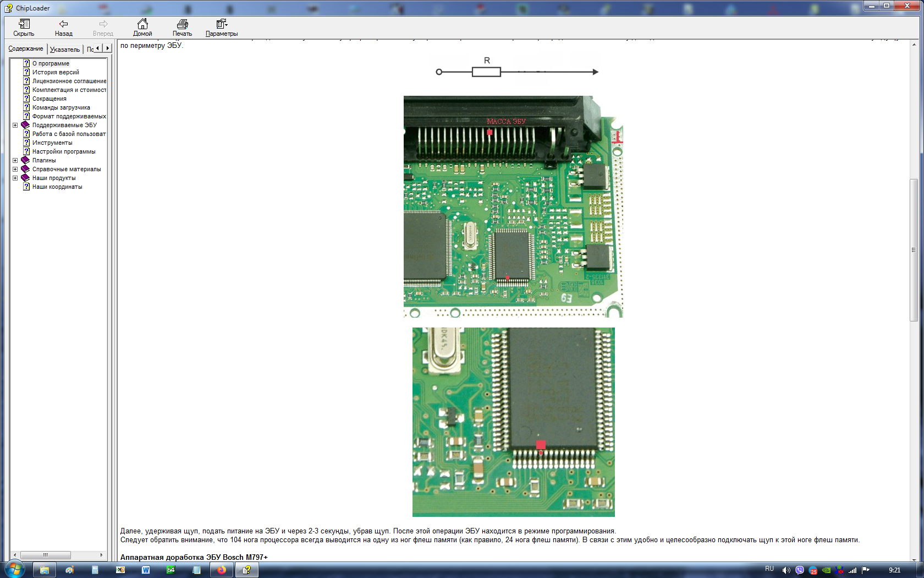Click the Скрыть (Hide) toolbar icon
Viewport: 924px width, 578px height.
coord(24,24)
